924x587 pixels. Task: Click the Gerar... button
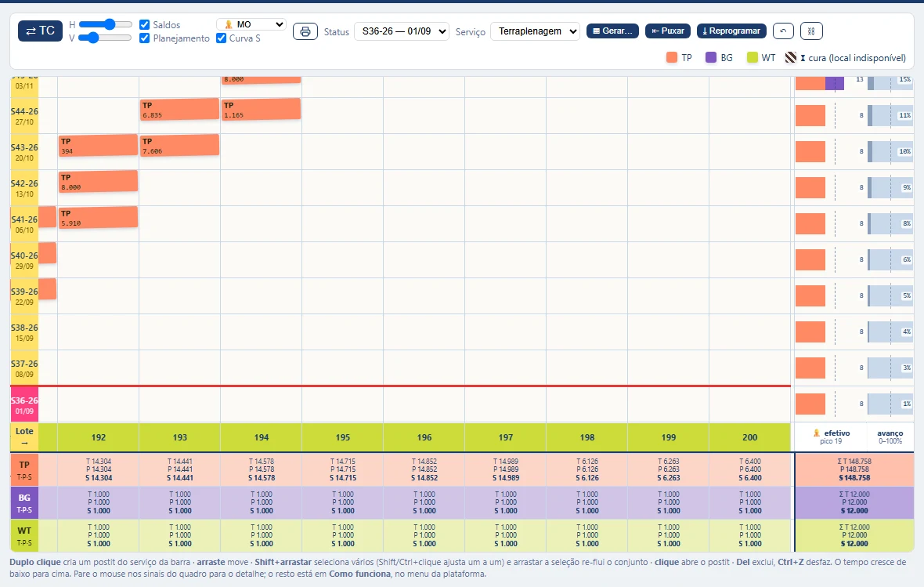(613, 31)
